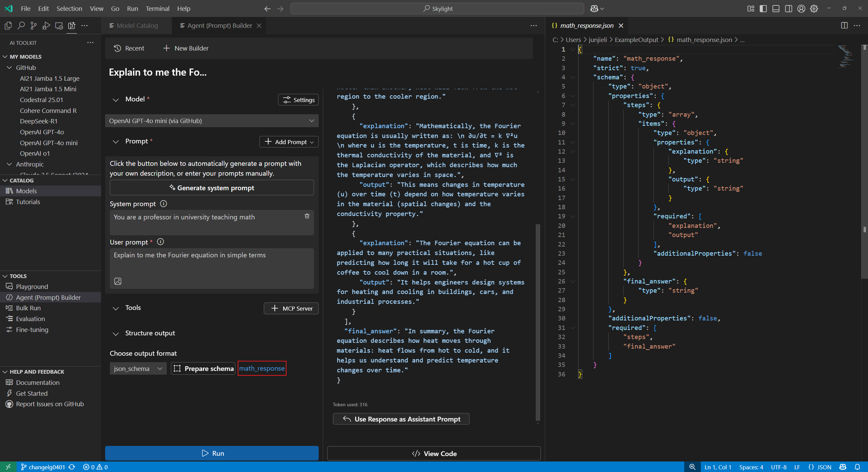This screenshot has height=472, width=868.
Task: Collapse the Structure output section
Action: coord(116,334)
